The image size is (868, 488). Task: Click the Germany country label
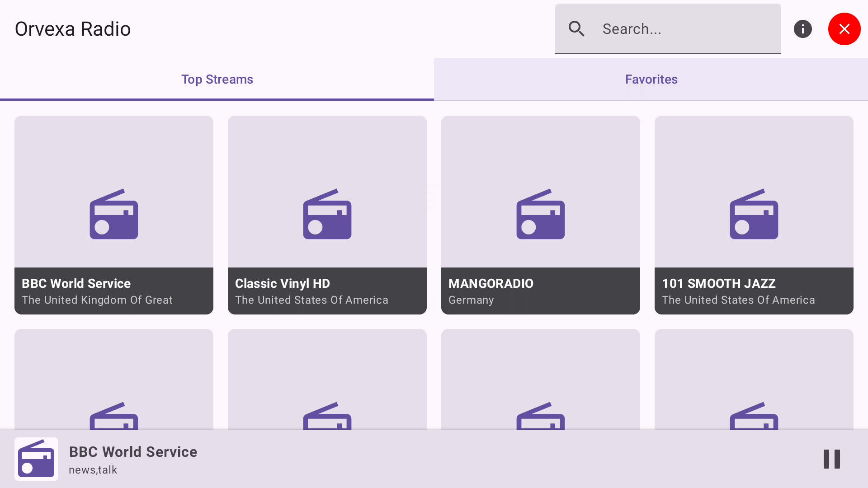471,300
